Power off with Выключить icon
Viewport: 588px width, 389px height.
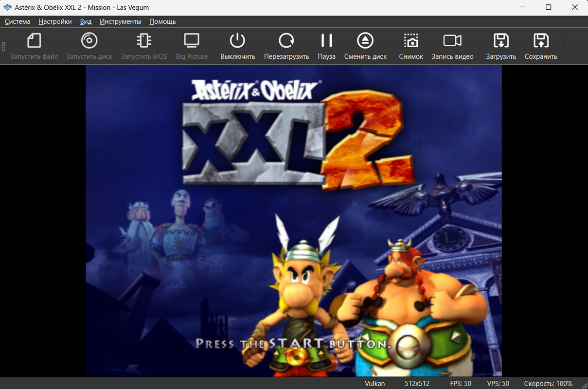point(237,41)
